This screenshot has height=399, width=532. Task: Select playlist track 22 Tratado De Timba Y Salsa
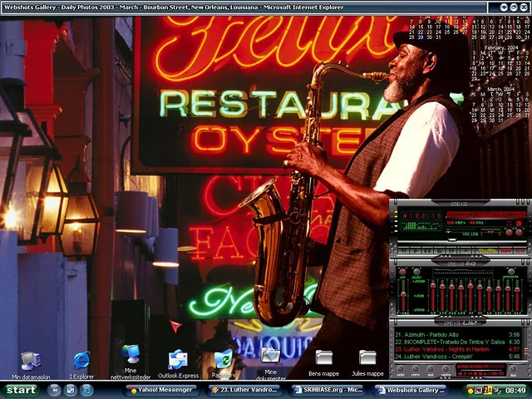(457, 342)
